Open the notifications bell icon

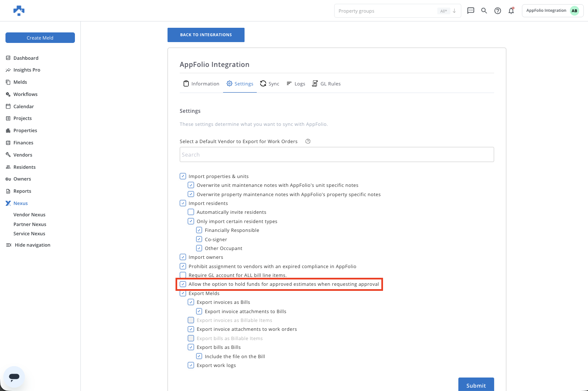(511, 11)
